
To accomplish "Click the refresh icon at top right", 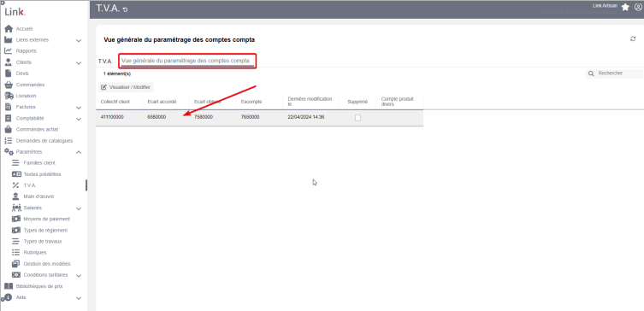I will (x=633, y=38).
